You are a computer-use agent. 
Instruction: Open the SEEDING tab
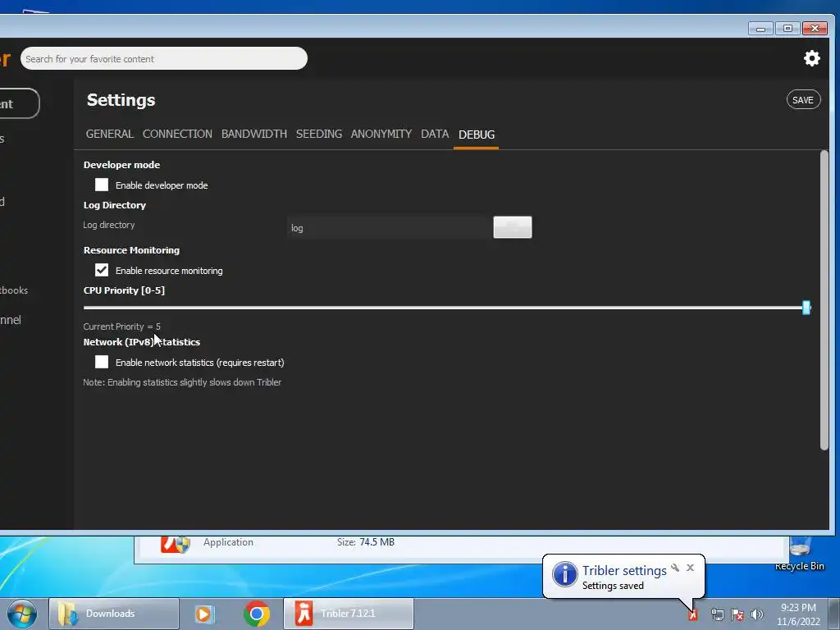pyautogui.click(x=319, y=134)
